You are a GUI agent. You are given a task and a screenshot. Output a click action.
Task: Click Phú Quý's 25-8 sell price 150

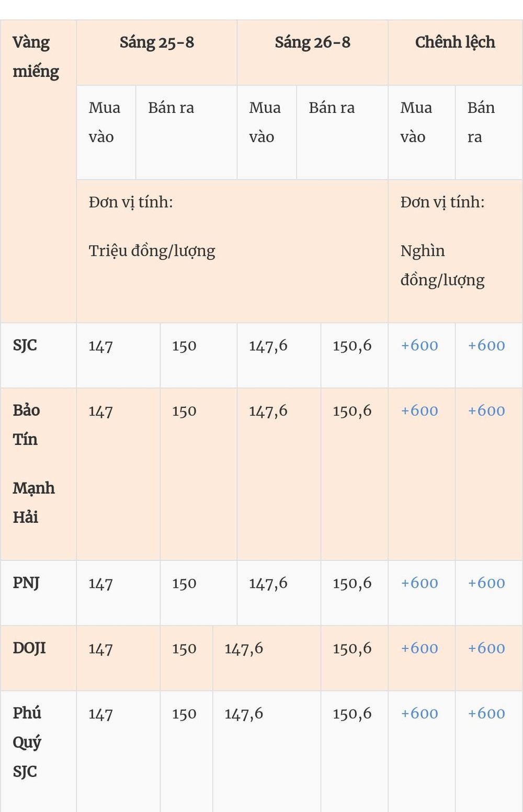(184, 714)
